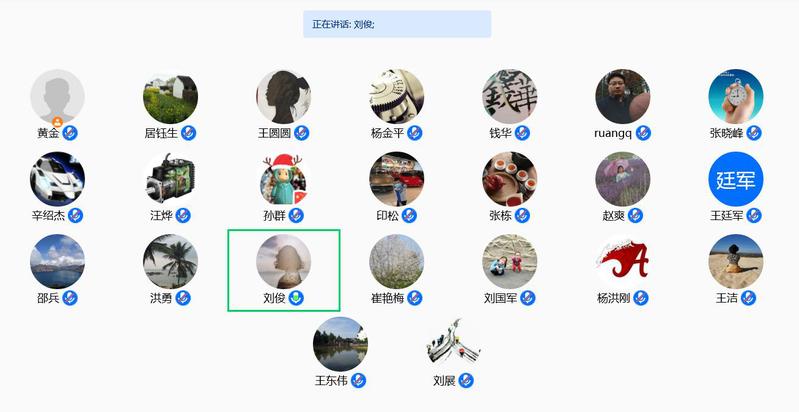Click the microphone icon beside 杨金平
This screenshot has width=799, height=412.
(x=415, y=133)
